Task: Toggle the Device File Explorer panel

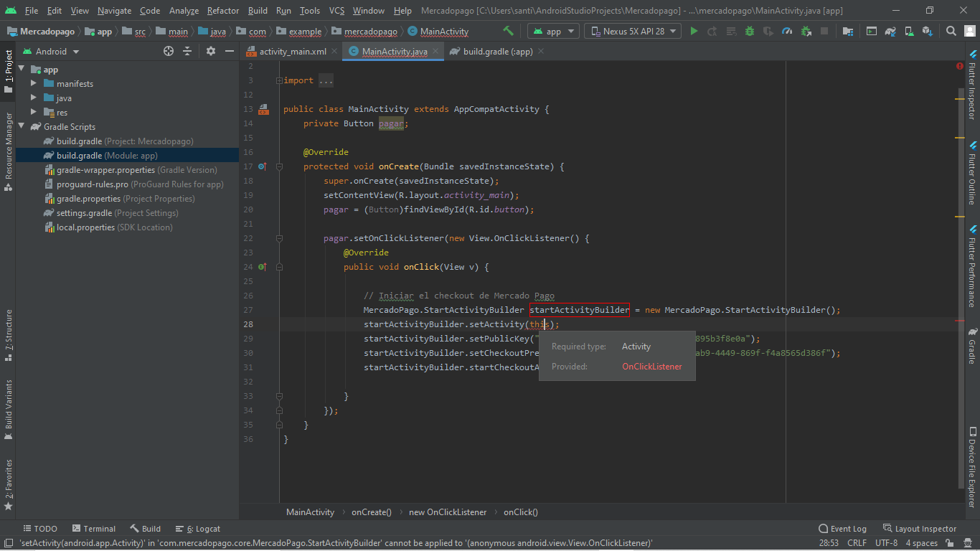Action: point(972,466)
